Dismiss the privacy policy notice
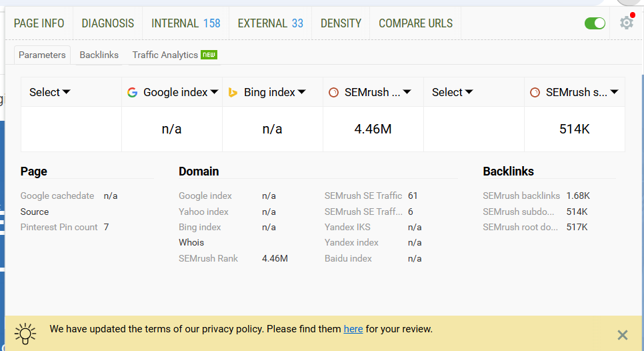The height and width of the screenshot is (351, 644). [x=622, y=335]
